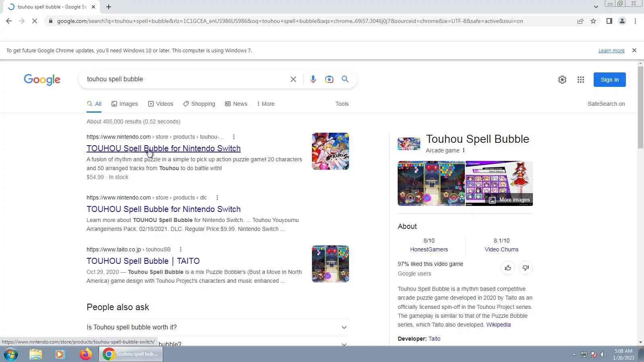Image resolution: width=644 pixels, height=362 pixels.
Task: Expand 'Is Touhou spell bubble worth it?'
Action: (x=217, y=327)
